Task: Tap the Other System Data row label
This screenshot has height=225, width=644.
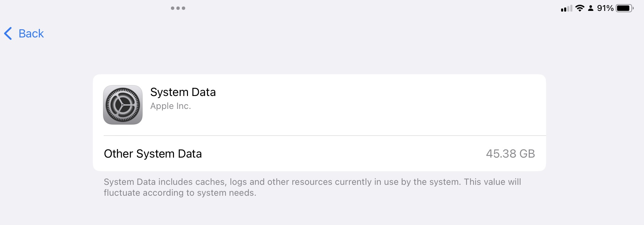Action: 153,154
